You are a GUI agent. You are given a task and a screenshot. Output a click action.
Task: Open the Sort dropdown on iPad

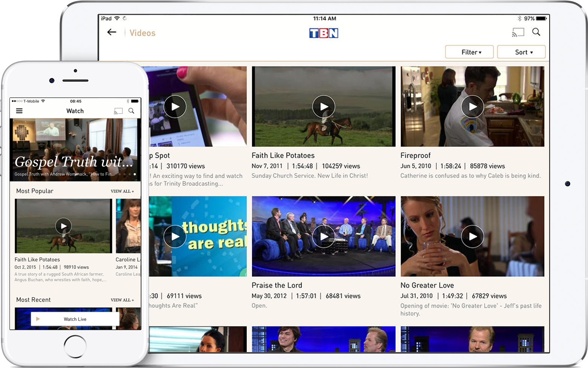521,52
